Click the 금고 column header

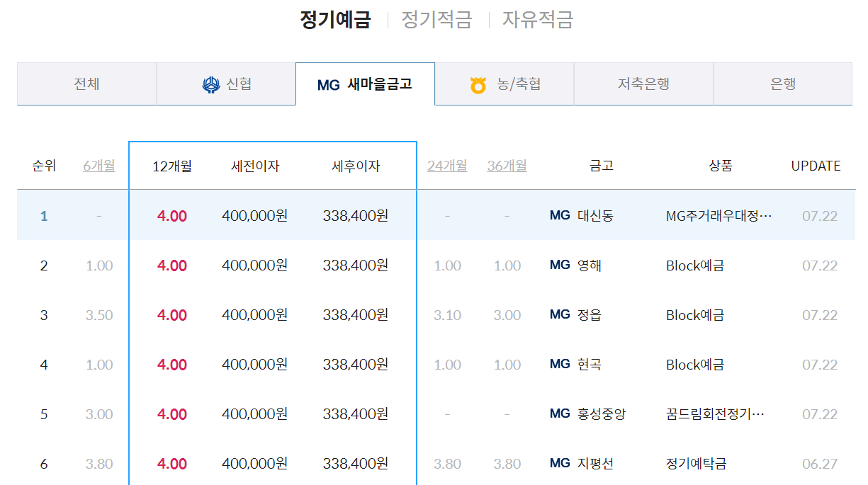tap(602, 166)
